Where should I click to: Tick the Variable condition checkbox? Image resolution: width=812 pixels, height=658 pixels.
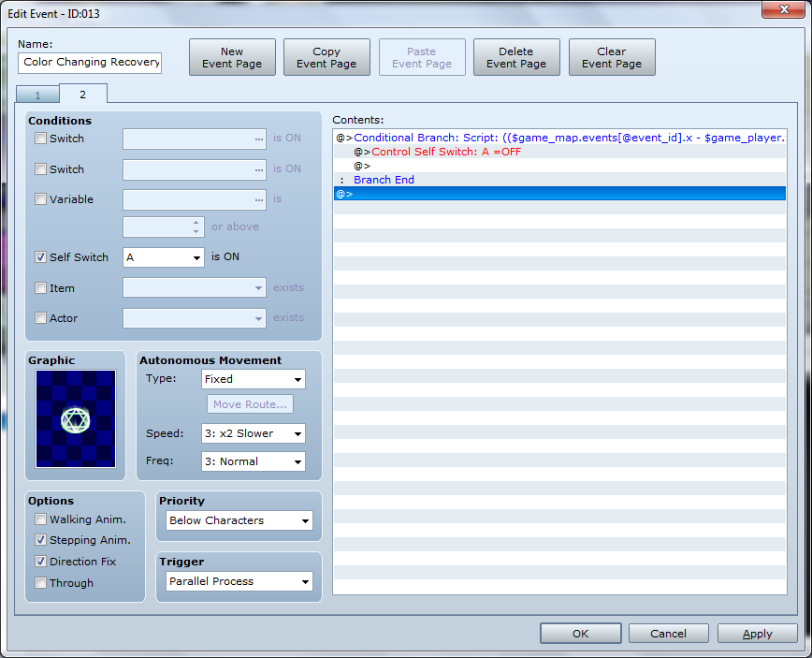pos(40,199)
